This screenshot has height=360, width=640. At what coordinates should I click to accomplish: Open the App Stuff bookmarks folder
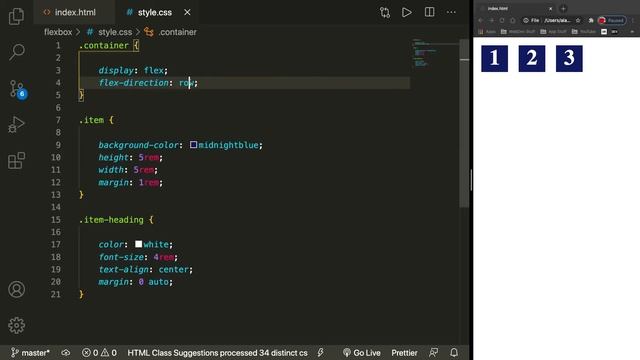coord(553,31)
